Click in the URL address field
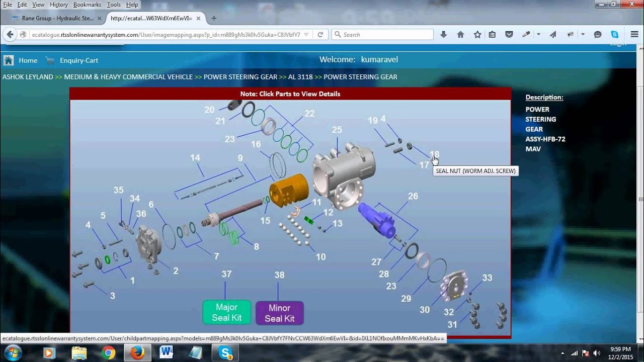The height and width of the screenshot is (362, 644). click(166, 35)
